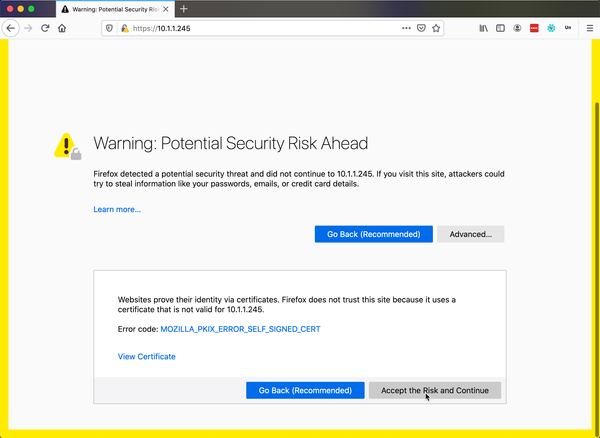Open a new tab with plus button
The image size is (600, 438).
click(184, 8)
